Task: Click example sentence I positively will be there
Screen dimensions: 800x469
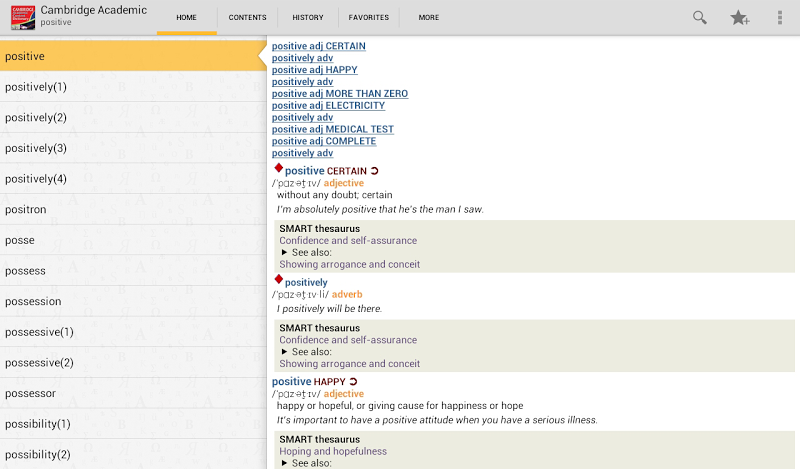Action: (x=329, y=309)
